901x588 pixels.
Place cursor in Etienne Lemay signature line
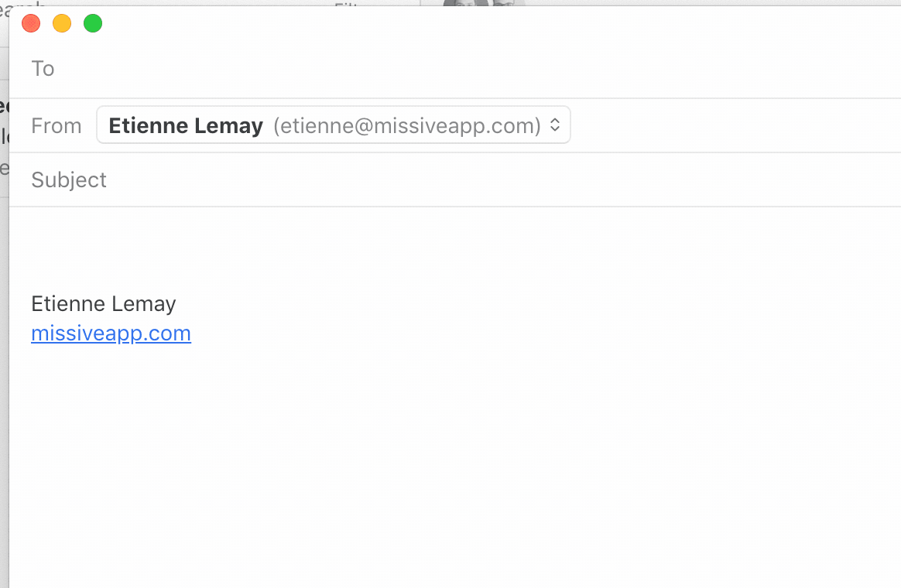(104, 304)
